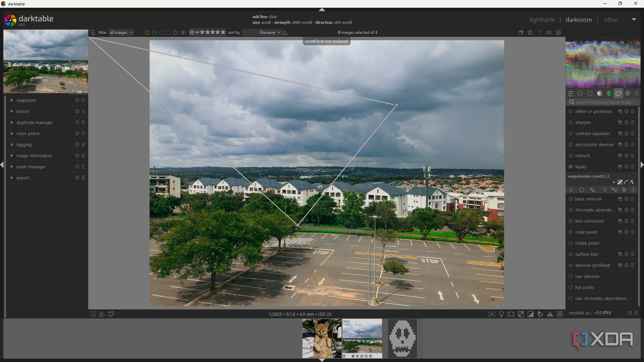Toggle softproofing
The image size is (644, 362).
click(x=540, y=314)
